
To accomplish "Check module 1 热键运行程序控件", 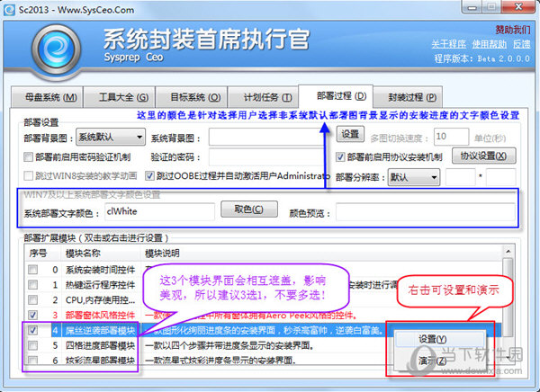I will [32, 285].
